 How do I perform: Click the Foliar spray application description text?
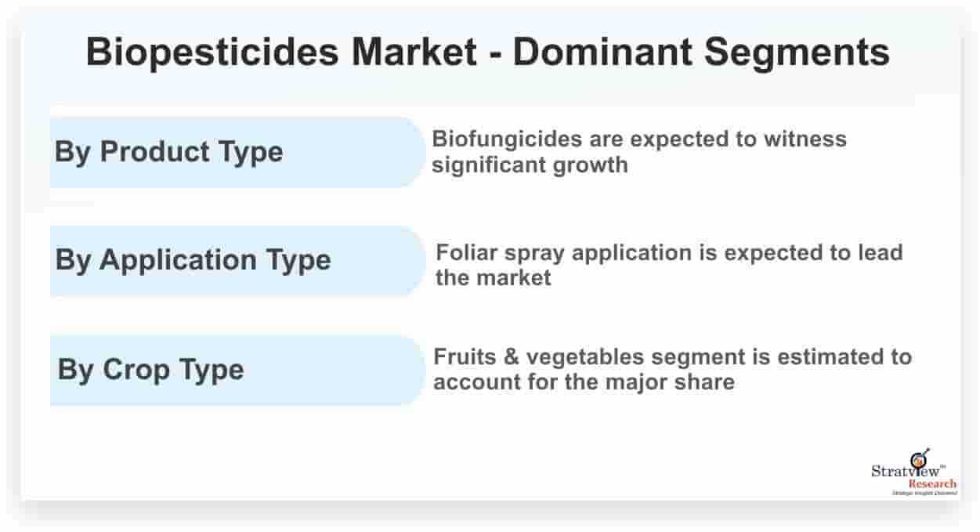click(x=669, y=265)
